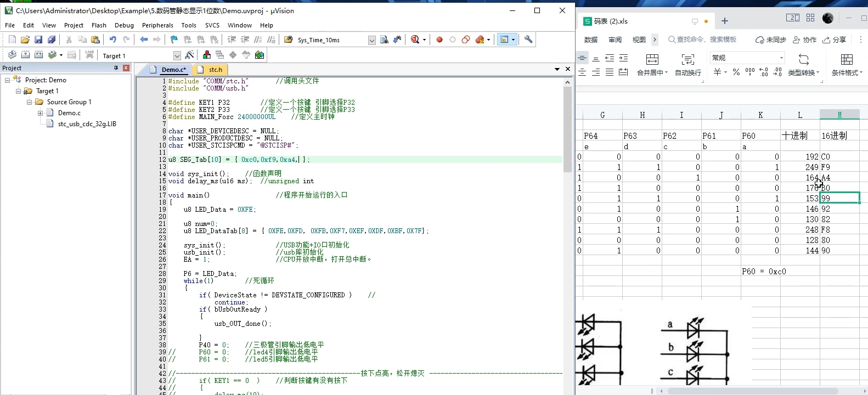The image size is (868, 395).
Task: Toggle window layout button in µVision
Action: tap(504, 39)
